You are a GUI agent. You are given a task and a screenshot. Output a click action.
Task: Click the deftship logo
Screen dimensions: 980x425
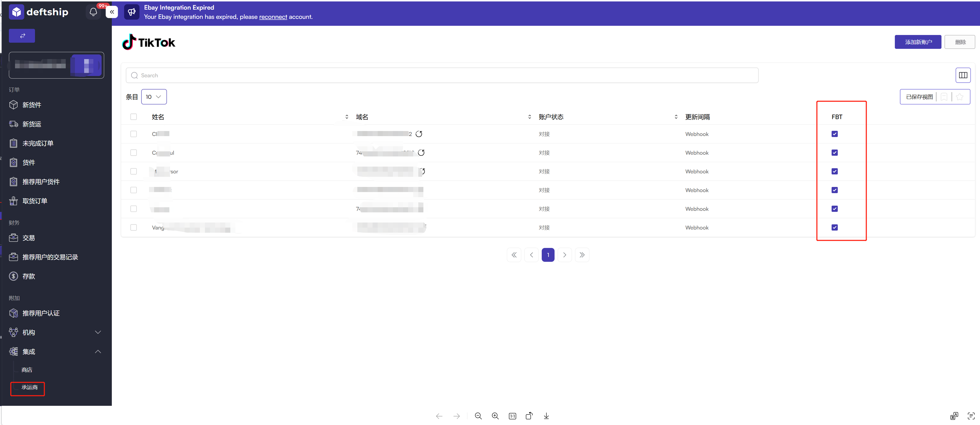pos(39,12)
